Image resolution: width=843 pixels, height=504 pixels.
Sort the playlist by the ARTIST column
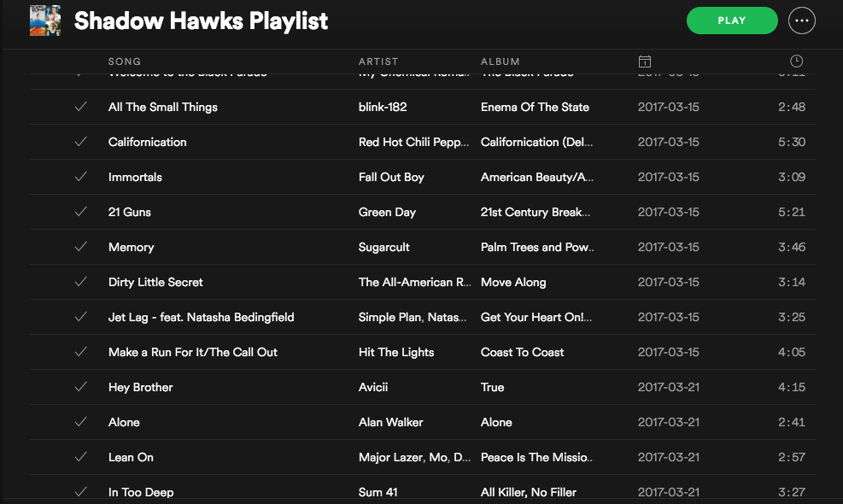click(x=378, y=61)
